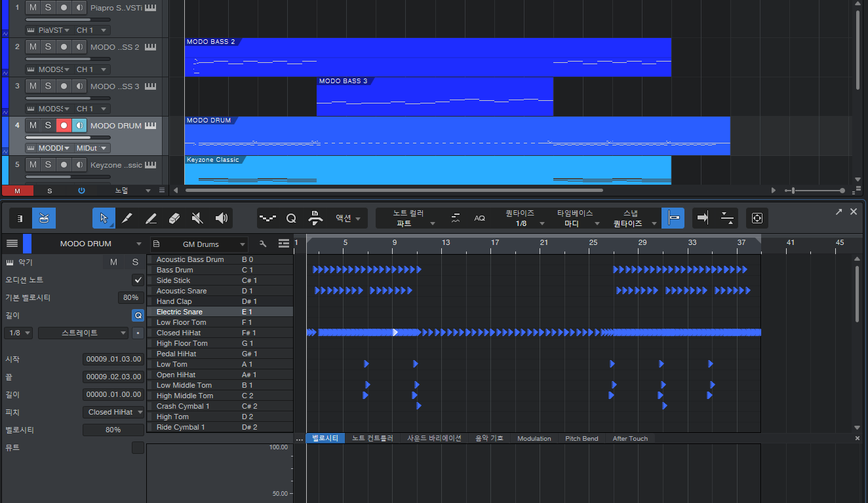Click the humanize wave icon

pos(267,218)
